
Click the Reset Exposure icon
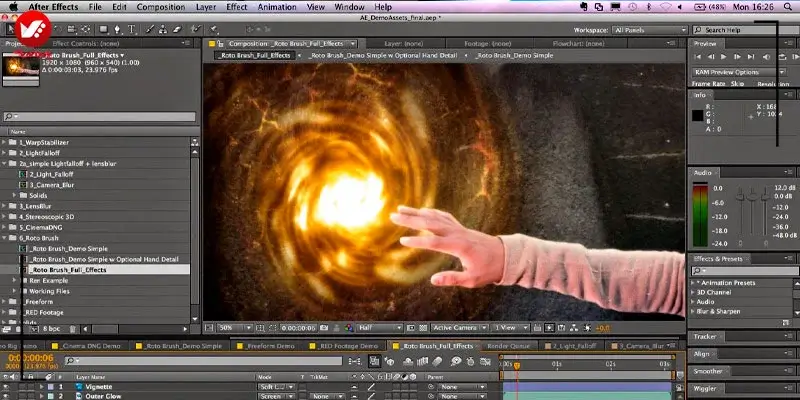587,328
